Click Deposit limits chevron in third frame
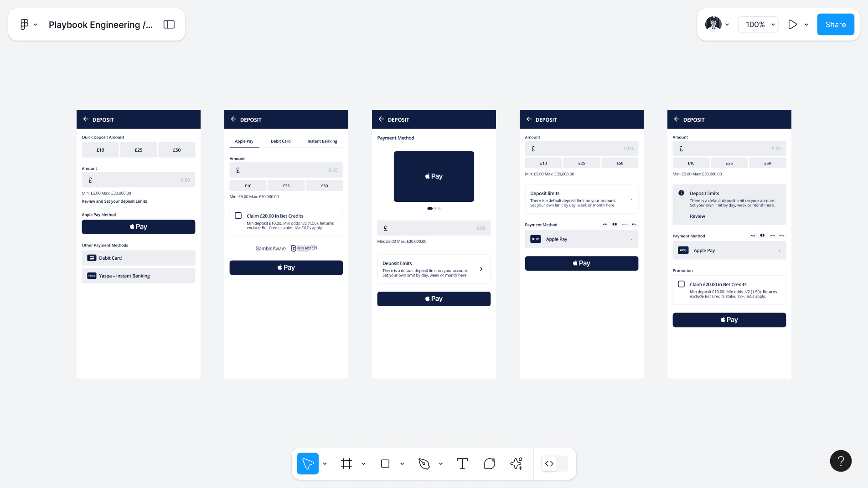This screenshot has height=488, width=868. [481, 269]
